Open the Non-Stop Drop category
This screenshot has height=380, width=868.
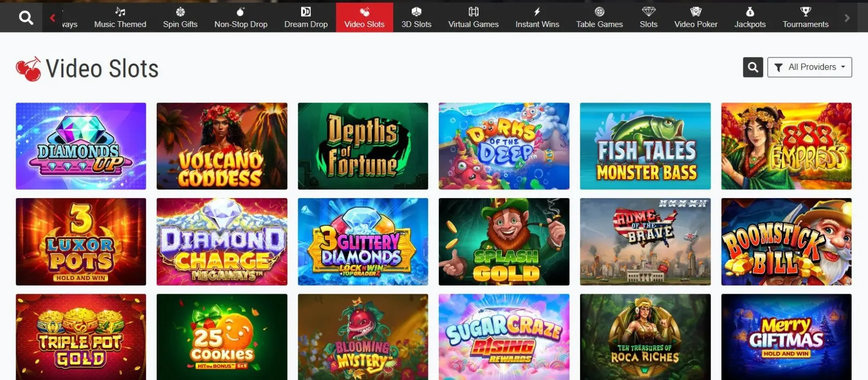point(241,18)
